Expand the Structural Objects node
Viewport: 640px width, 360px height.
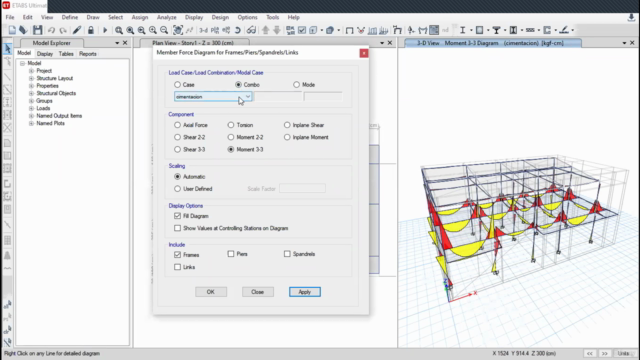point(31,93)
